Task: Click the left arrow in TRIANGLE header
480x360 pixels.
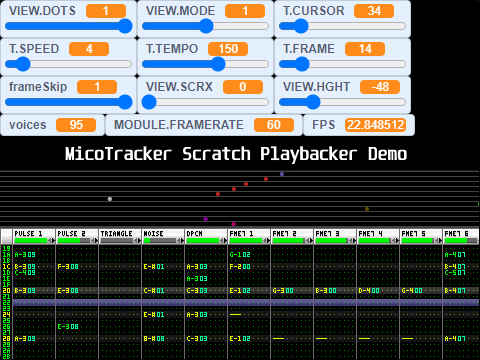Action: pyautogui.click(x=136, y=240)
